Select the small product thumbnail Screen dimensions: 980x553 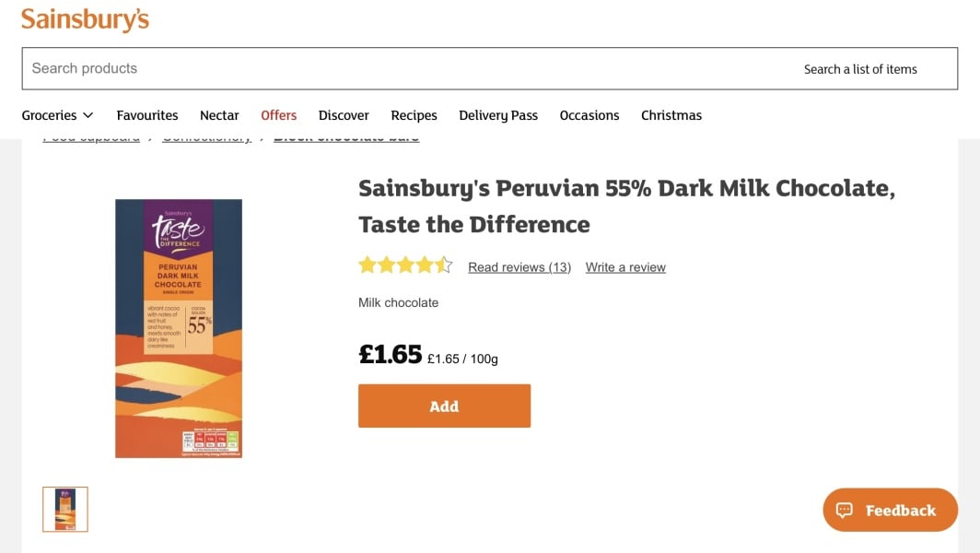(65, 509)
